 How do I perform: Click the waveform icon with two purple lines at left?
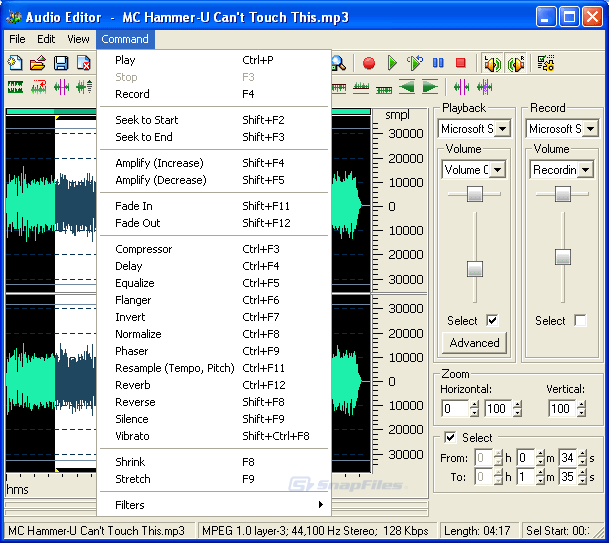[x=61, y=87]
